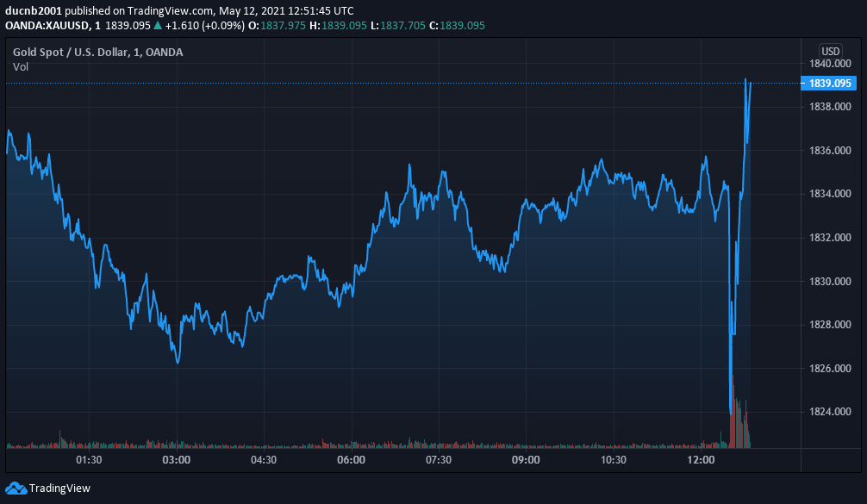
Task: Click the green up-triangle change indicator
Action: click(158, 26)
